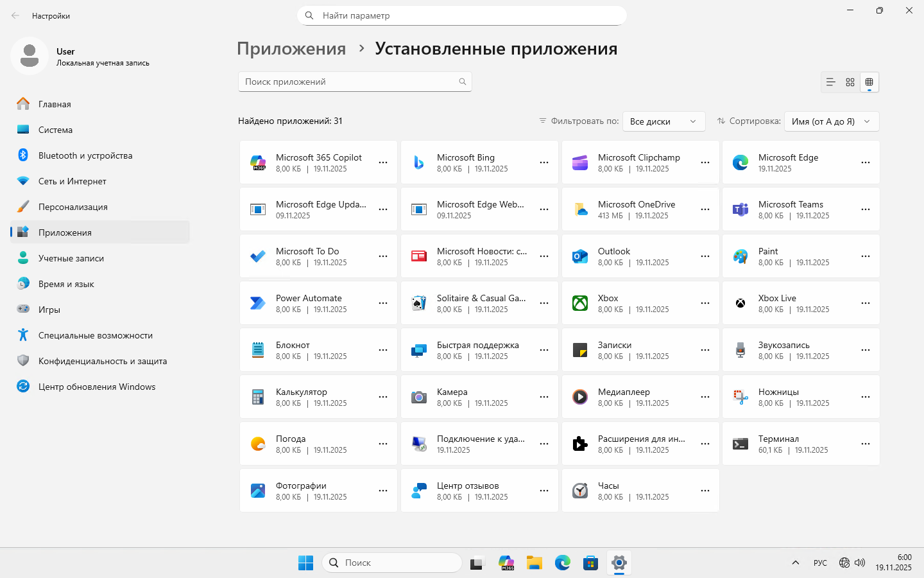Open the three-dot menu for Microsoft OneDrive

click(705, 209)
